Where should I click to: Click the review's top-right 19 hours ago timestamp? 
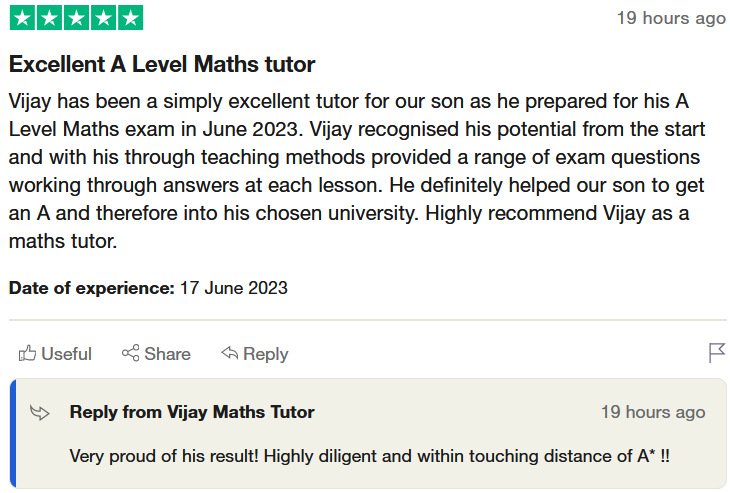[671, 18]
